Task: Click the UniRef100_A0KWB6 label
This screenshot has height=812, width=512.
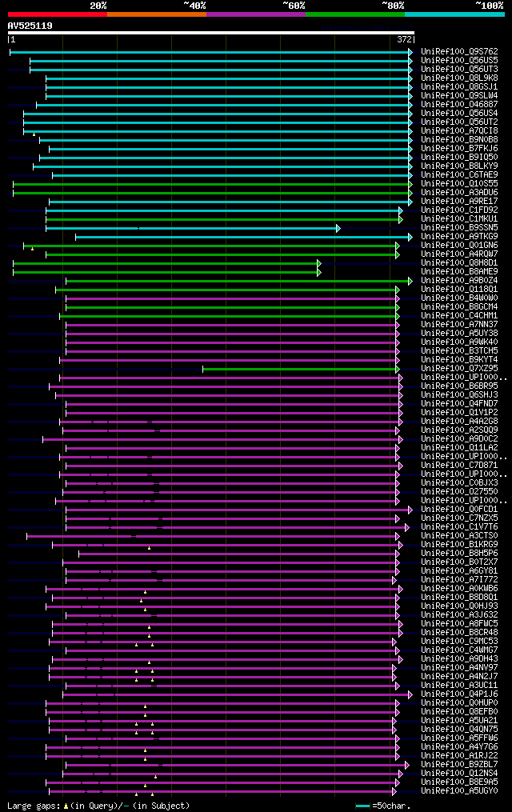Action: [460, 589]
